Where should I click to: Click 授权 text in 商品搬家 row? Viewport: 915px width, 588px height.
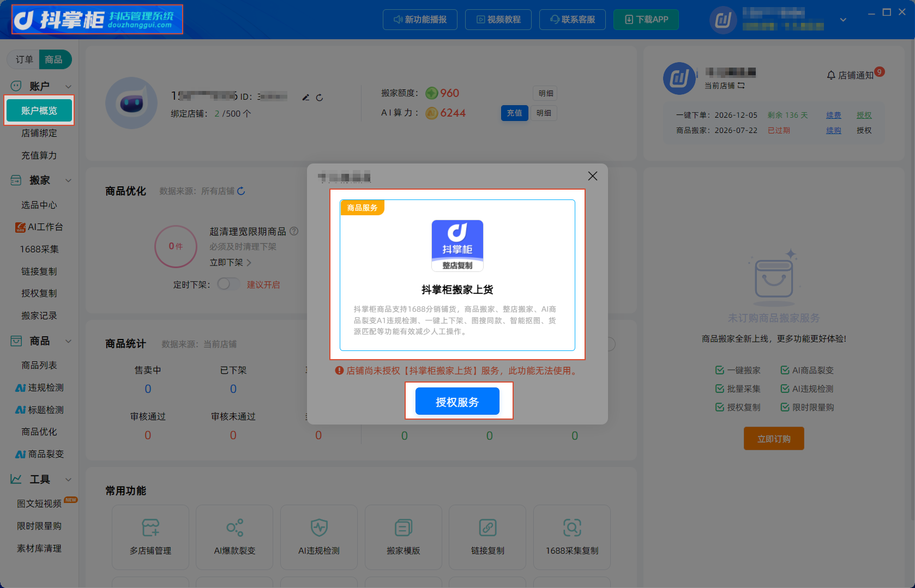[x=864, y=130]
